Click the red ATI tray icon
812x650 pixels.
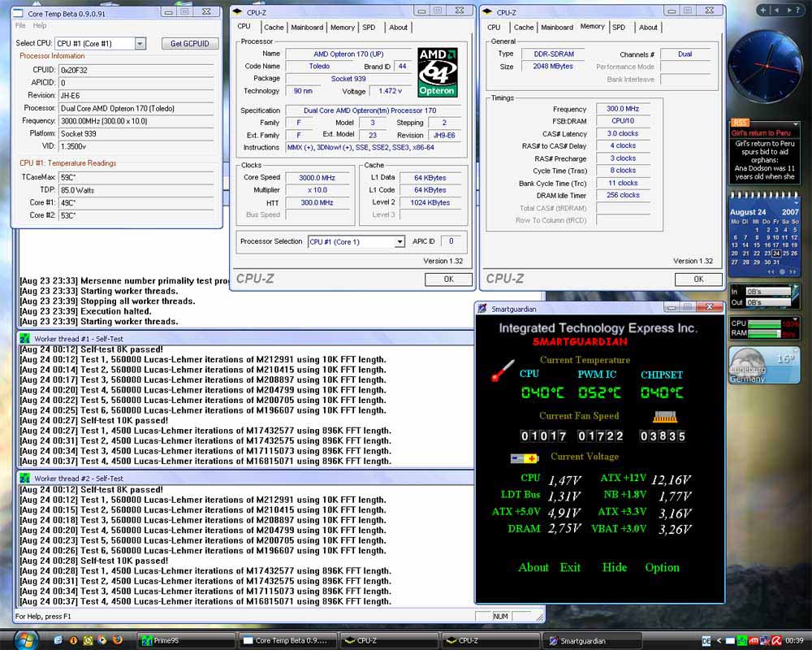click(754, 641)
